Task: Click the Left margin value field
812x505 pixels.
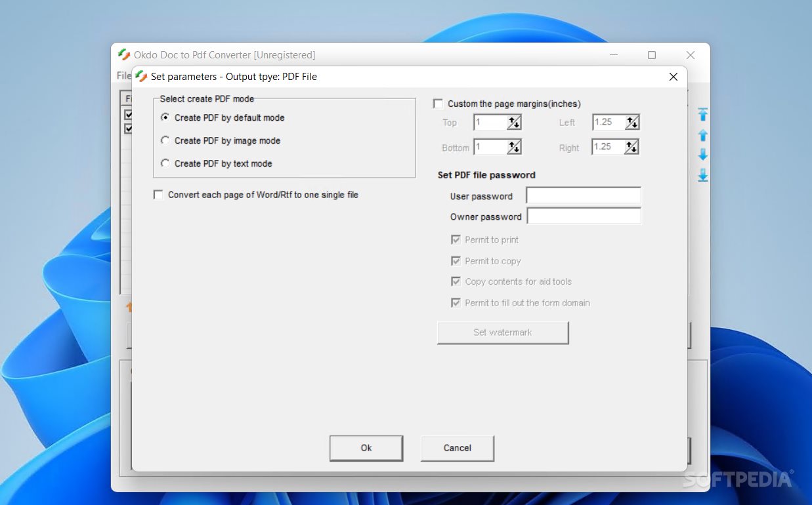Action: coord(609,122)
